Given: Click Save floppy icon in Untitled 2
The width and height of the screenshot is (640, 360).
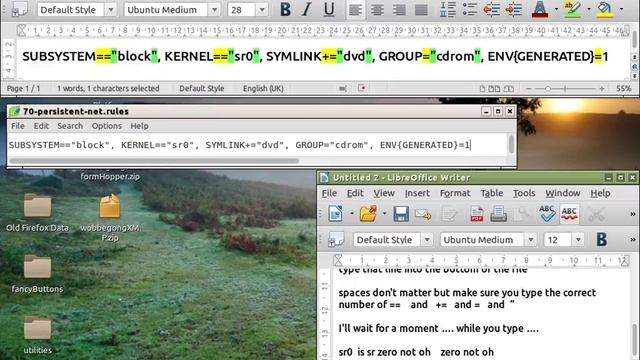Looking at the screenshot, I should tap(401, 213).
